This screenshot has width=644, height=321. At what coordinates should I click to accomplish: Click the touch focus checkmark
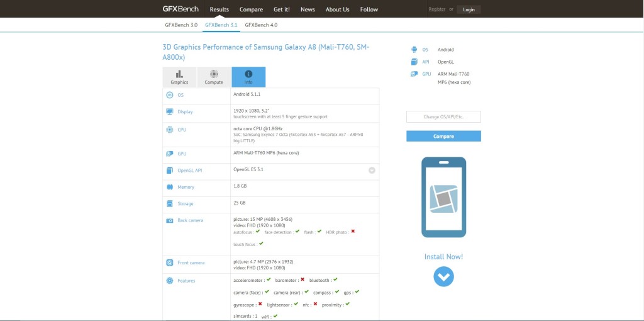(261, 244)
